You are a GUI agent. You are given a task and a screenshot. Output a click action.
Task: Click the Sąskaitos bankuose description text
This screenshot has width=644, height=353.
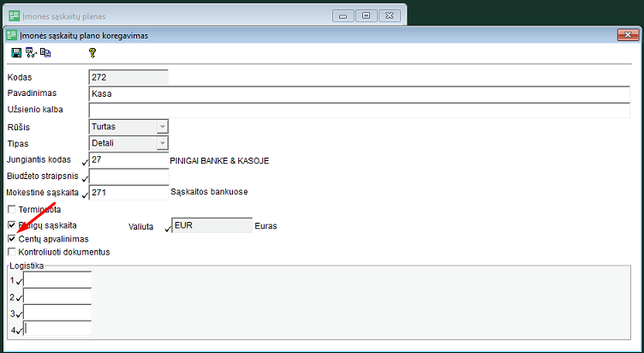coord(209,192)
